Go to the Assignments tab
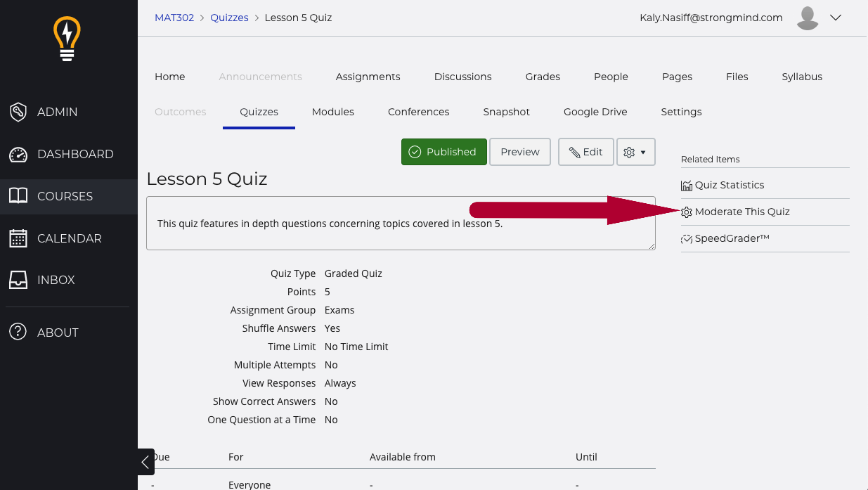The image size is (868, 490). click(x=368, y=77)
